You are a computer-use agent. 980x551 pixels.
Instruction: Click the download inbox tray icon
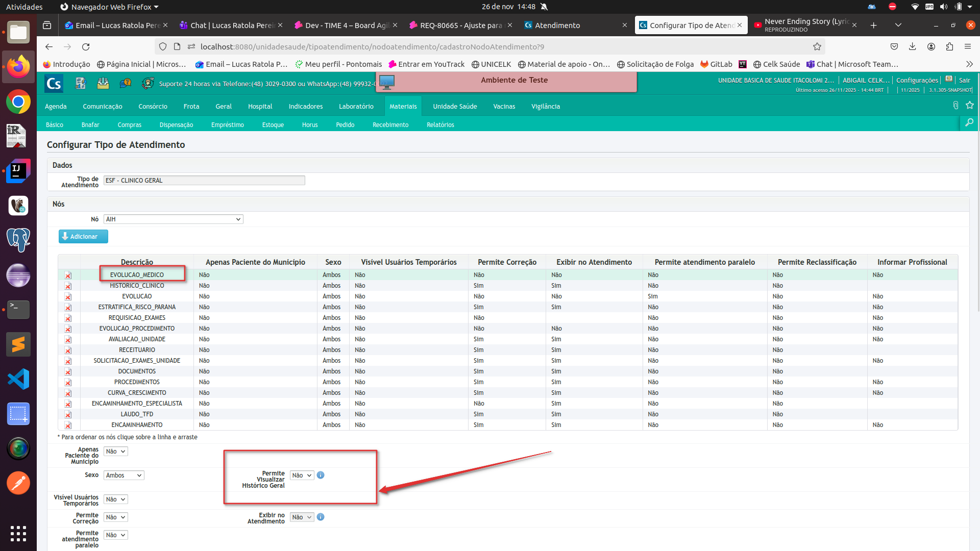coord(103,83)
